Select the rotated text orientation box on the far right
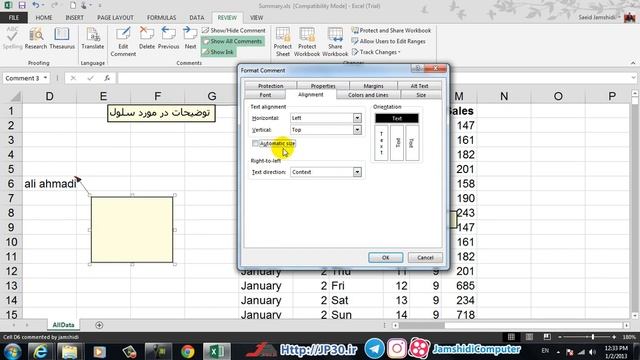The height and width of the screenshot is (360, 640). tap(412, 143)
